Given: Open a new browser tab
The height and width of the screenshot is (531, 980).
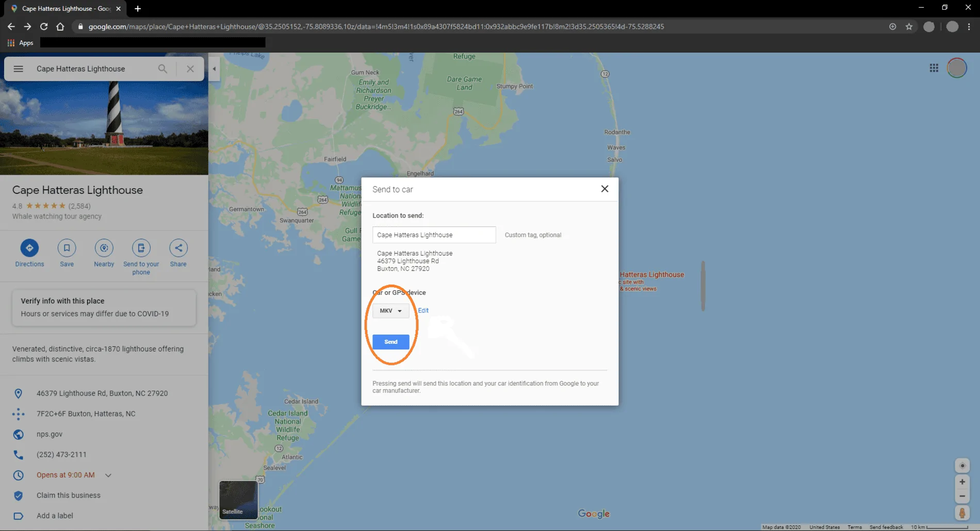Looking at the screenshot, I should click(x=137, y=8).
